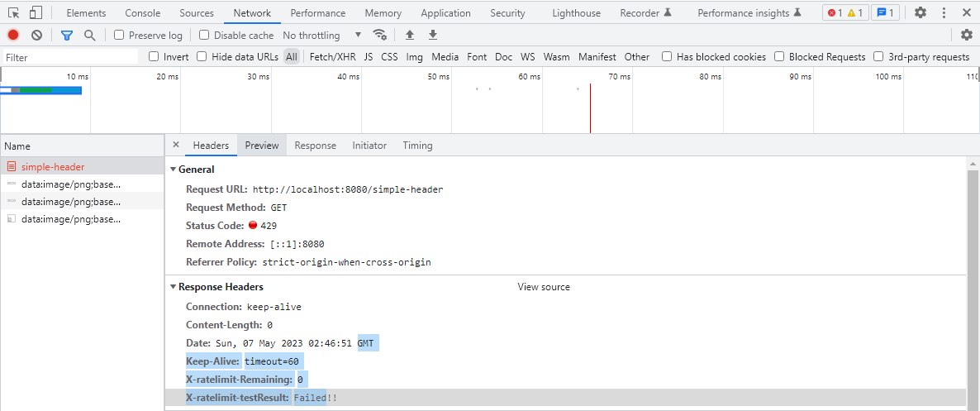Open the Recorder panel tab
Screen dimensions: 980x411
click(645, 13)
